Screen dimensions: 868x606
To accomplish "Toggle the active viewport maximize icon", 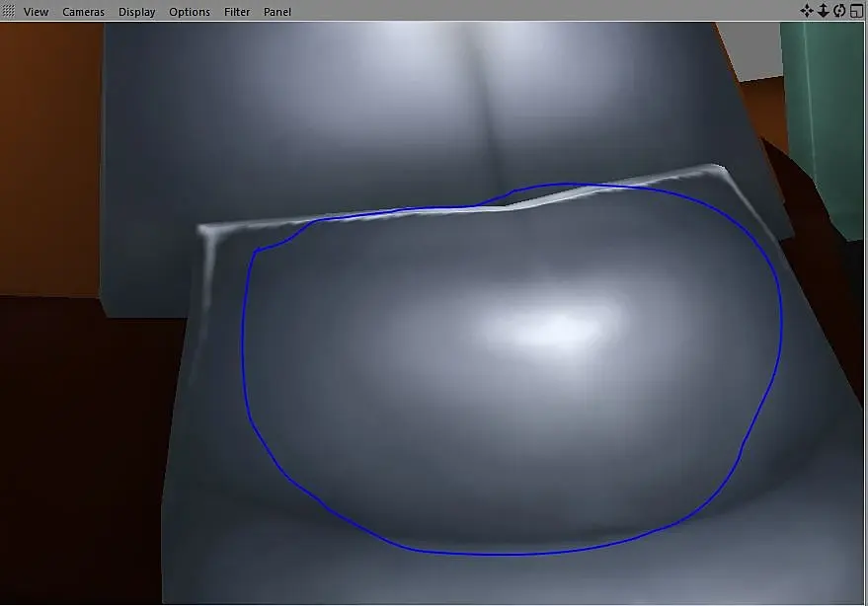I will 856,11.
